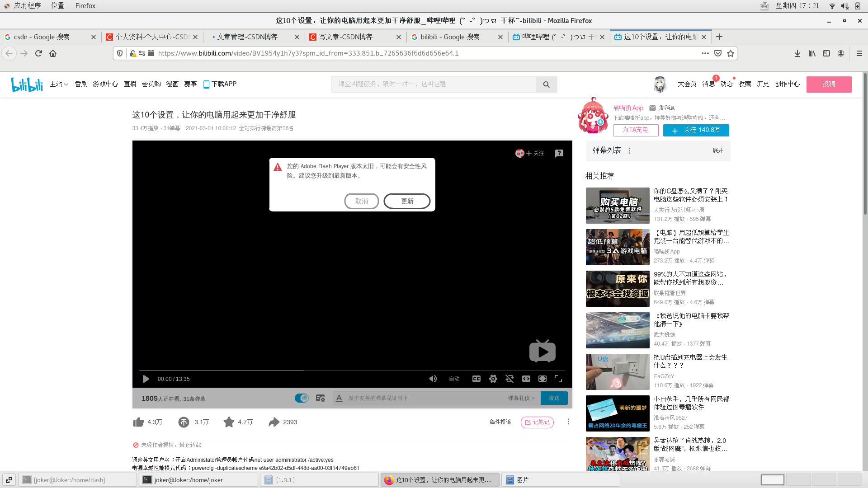Click the pink 投稿 upload button
Screen dimensions: 868x488
(829, 84)
